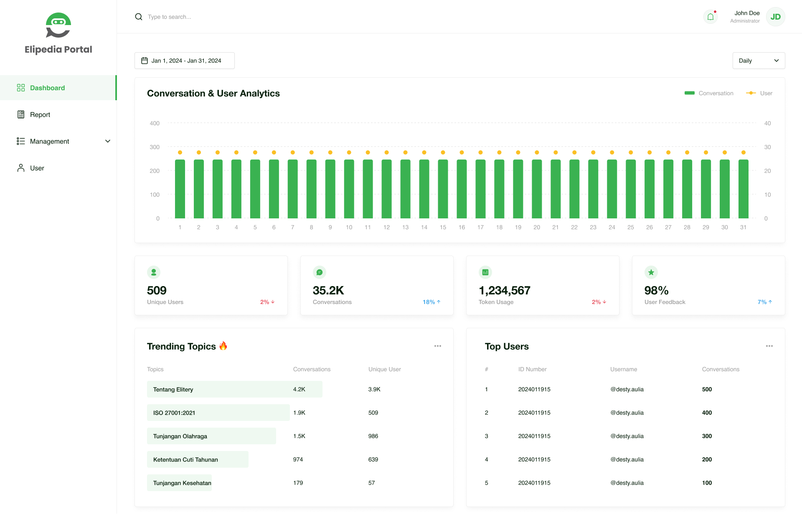Open Tentang Elitery topic row

[x=294, y=389]
